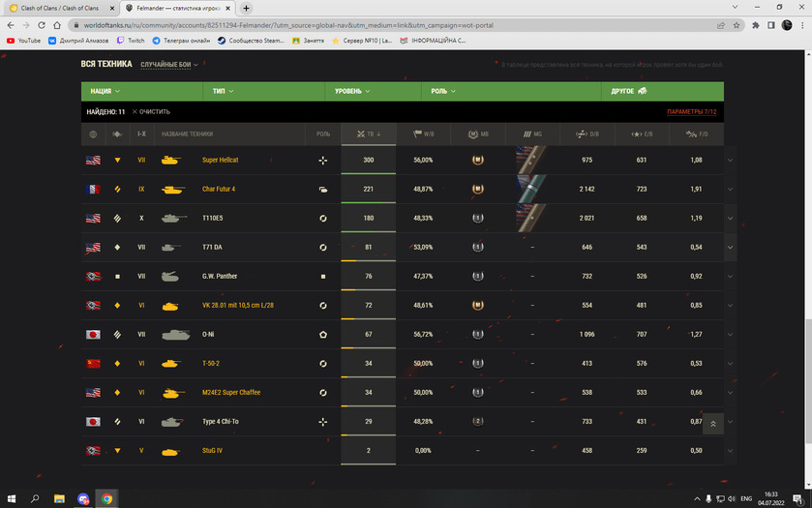Sort by vehicle type column header icon
This screenshot has width=812, height=508.
click(117, 134)
